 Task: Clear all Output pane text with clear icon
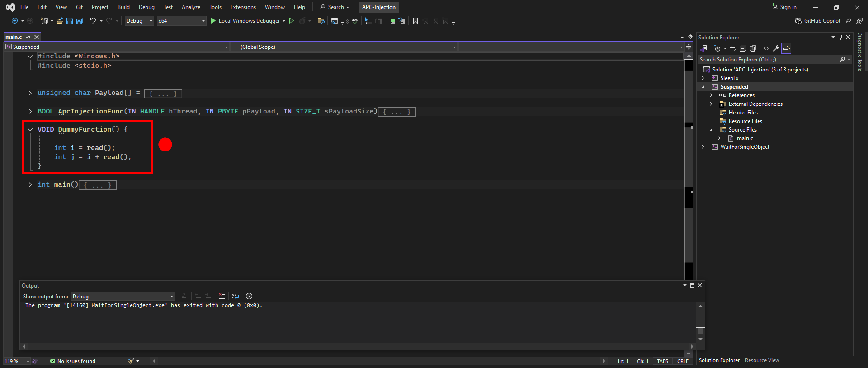[222, 296]
